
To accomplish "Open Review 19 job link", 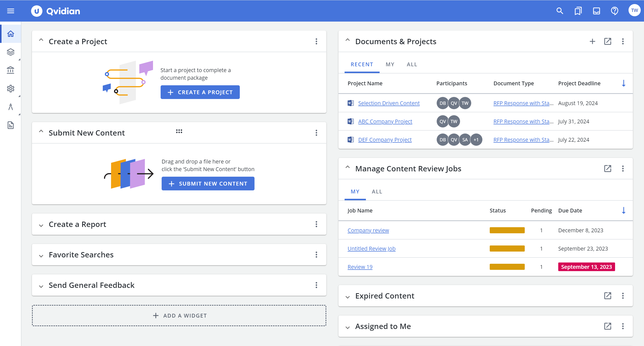I will coord(360,267).
